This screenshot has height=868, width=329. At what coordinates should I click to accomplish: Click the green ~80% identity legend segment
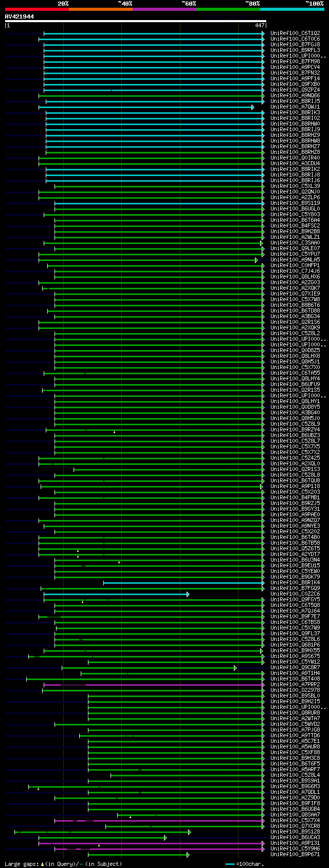[x=228, y=9]
